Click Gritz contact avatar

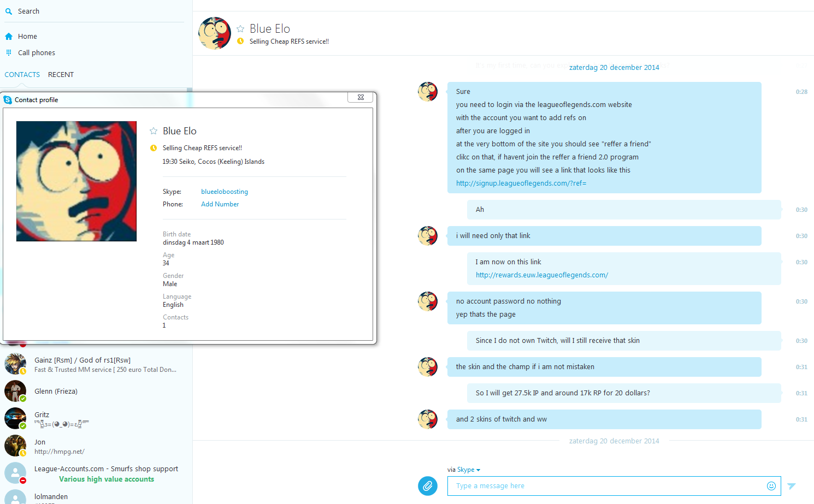(15, 418)
